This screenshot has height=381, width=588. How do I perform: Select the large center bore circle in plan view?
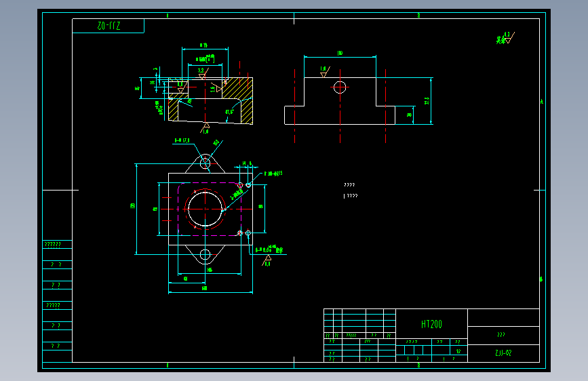[x=205, y=209]
